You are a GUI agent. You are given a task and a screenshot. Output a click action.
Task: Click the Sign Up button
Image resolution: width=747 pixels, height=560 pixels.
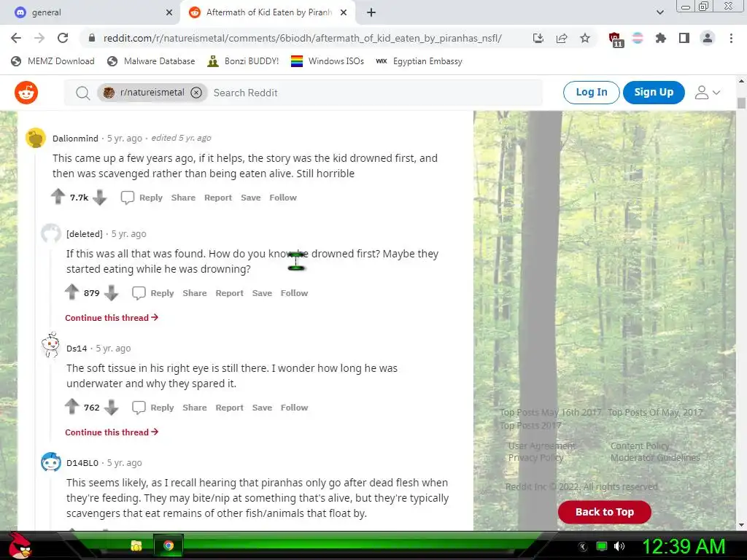click(x=654, y=93)
